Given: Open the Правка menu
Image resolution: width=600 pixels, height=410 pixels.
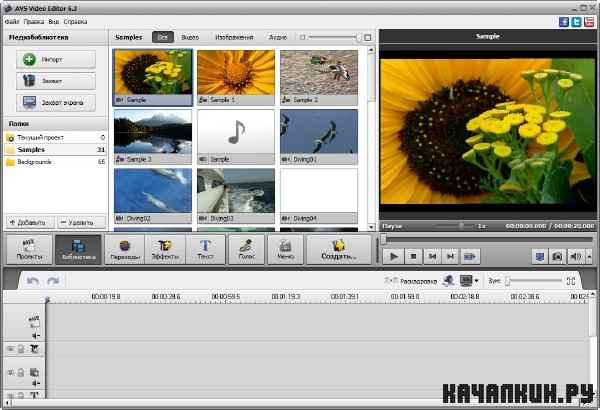Looking at the screenshot, I should point(34,22).
